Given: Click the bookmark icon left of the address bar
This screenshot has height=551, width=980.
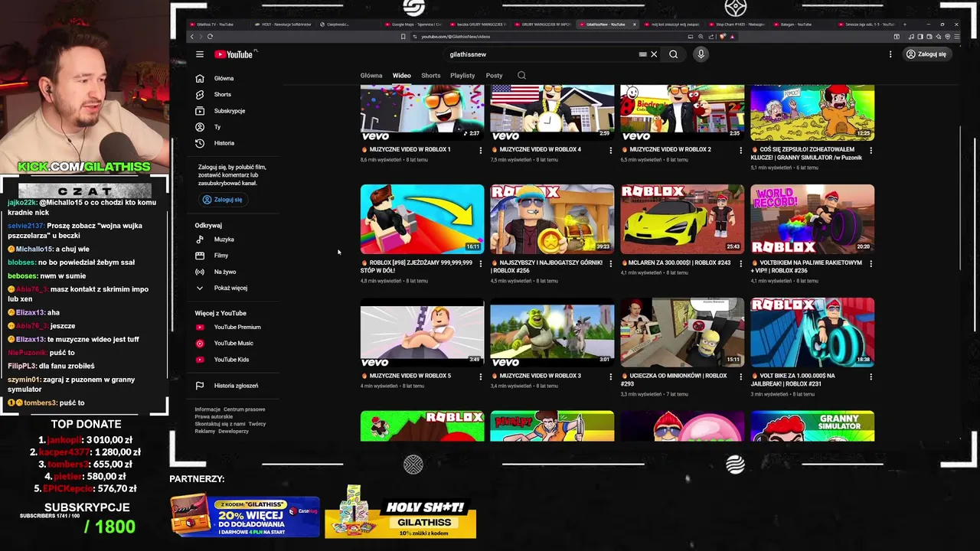Looking at the screenshot, I should [x=403, y=36].
